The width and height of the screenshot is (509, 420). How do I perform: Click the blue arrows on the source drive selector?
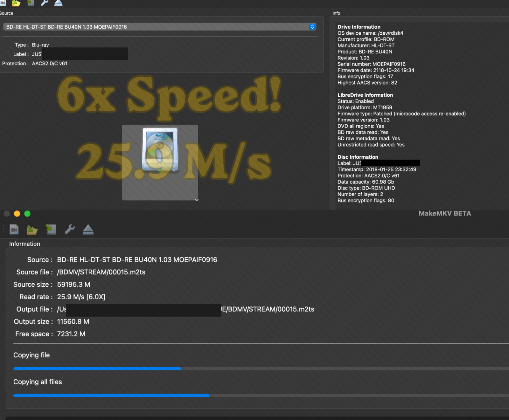click(312, 27)
